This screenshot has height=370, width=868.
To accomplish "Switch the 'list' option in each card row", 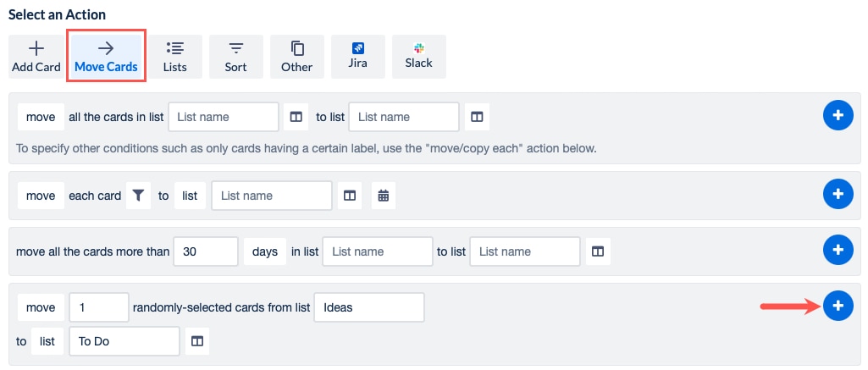I will click(x=190, y=196).
